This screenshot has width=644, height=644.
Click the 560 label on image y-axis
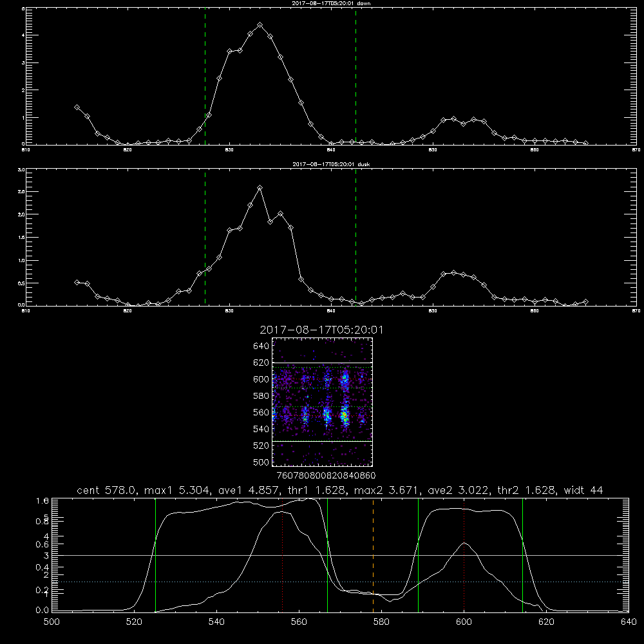261,412
